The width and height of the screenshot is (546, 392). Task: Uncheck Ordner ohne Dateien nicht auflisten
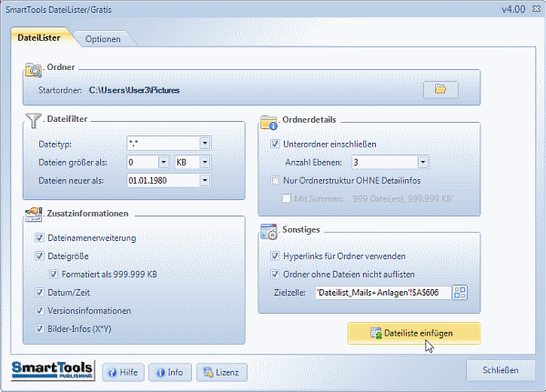pos(275,274)
